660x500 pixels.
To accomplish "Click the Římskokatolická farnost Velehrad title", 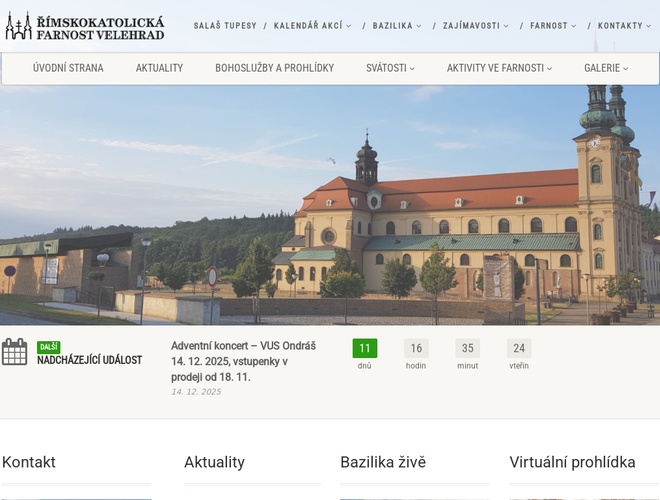I will pos(100,28).
